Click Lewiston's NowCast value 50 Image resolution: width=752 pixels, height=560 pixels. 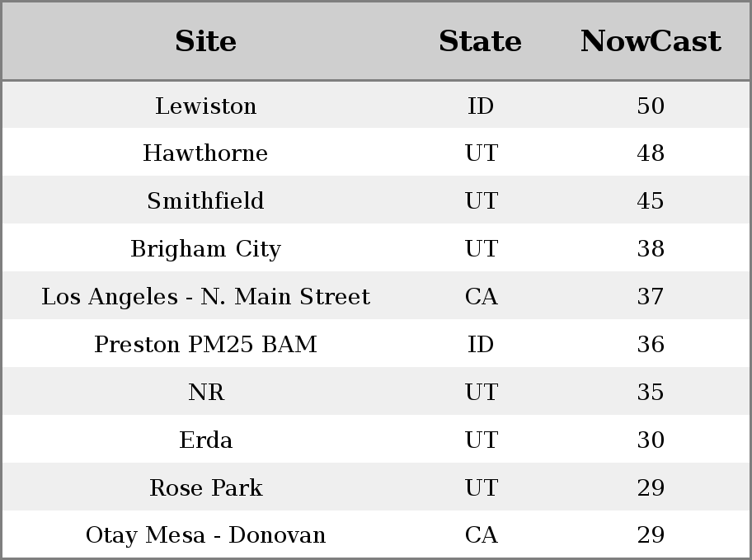pos(650,106)
